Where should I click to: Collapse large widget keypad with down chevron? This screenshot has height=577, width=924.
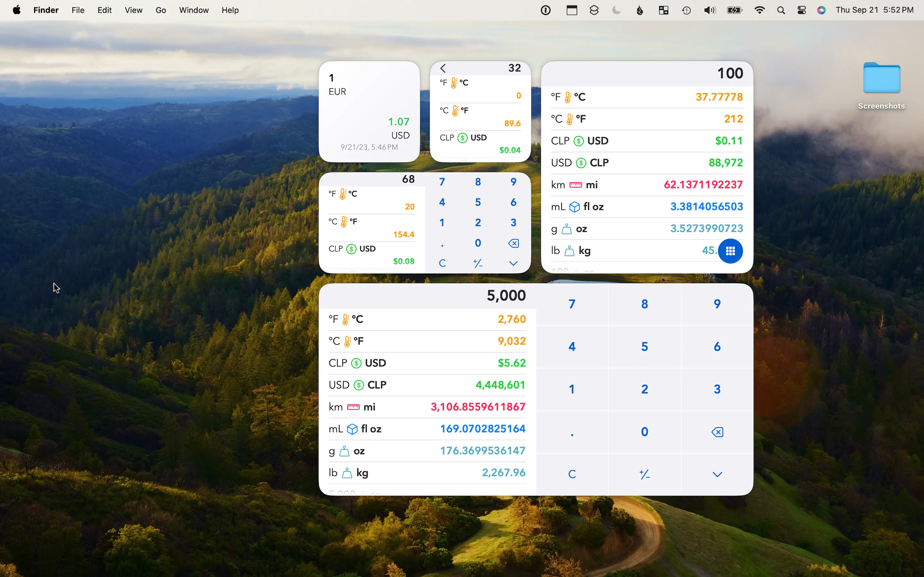click(x=717, y=474)
